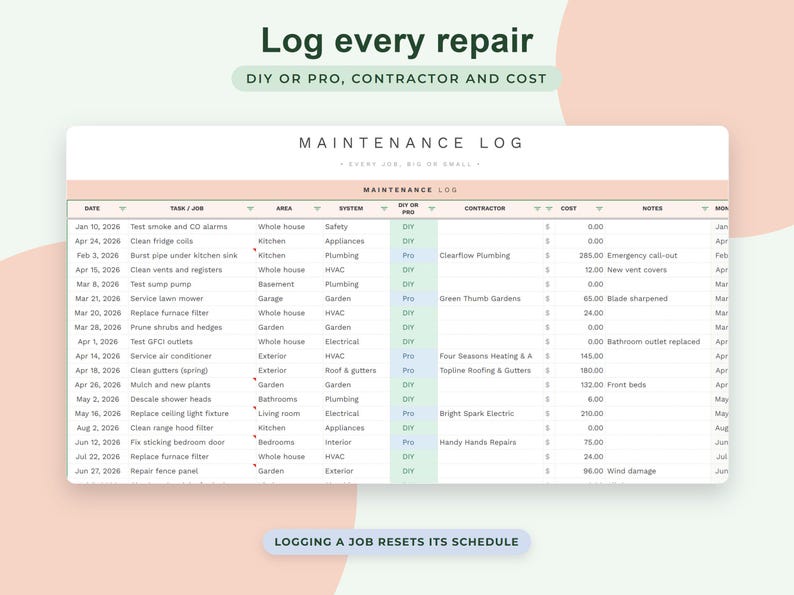Select the 'Emergency call-out' note cell
This screenshot has width=794, height=595.
click(658, 256)
